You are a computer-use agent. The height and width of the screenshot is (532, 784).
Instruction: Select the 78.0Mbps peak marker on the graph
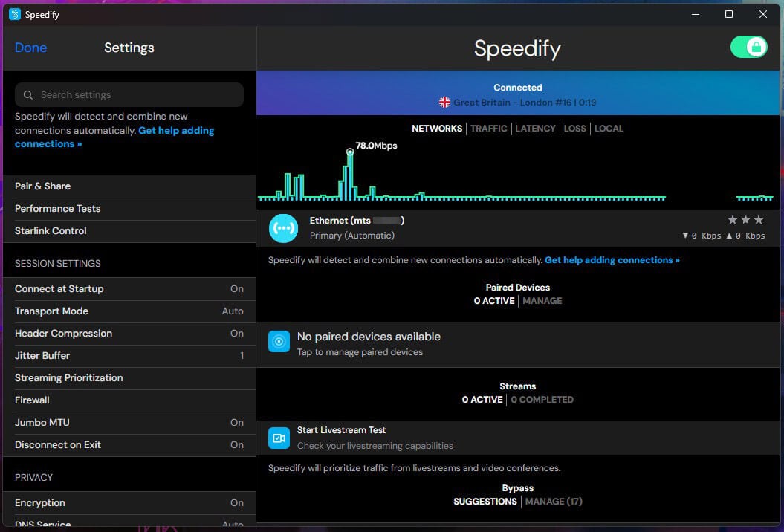[x=350, y=152]
